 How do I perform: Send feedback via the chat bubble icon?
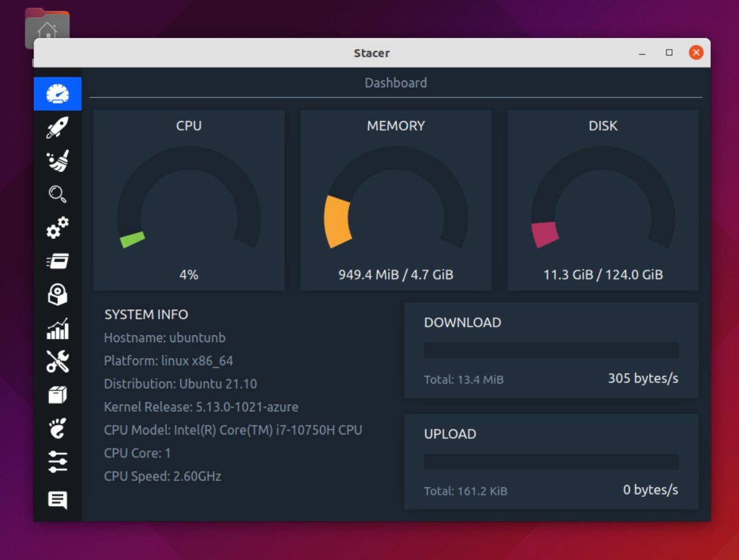57,500
